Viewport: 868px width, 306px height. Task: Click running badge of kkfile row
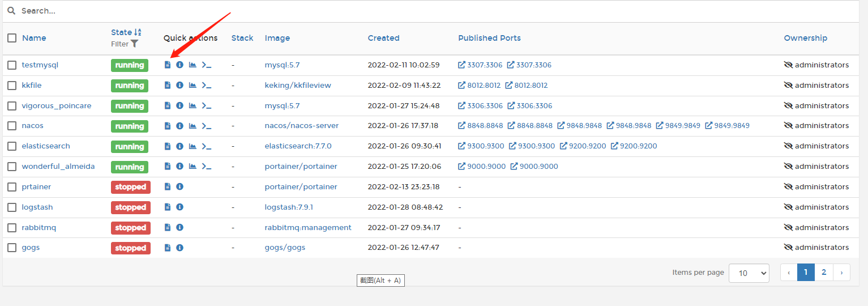point(130,86)
